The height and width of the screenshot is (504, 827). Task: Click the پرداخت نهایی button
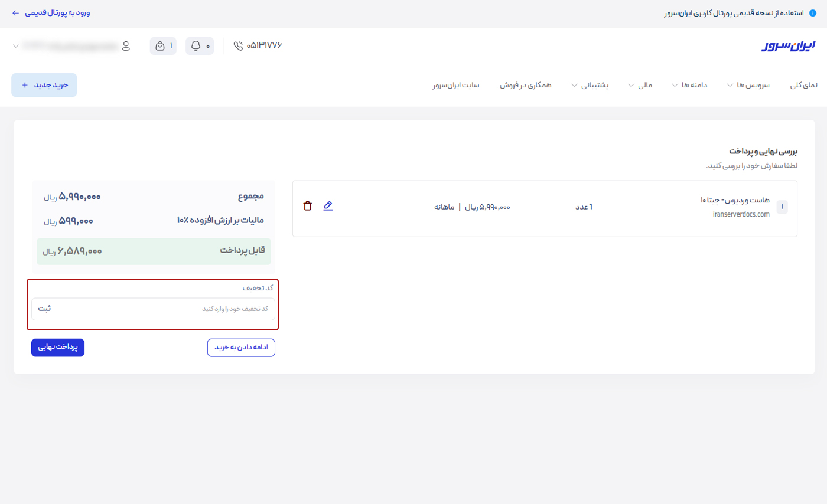(x=58, y=348)
